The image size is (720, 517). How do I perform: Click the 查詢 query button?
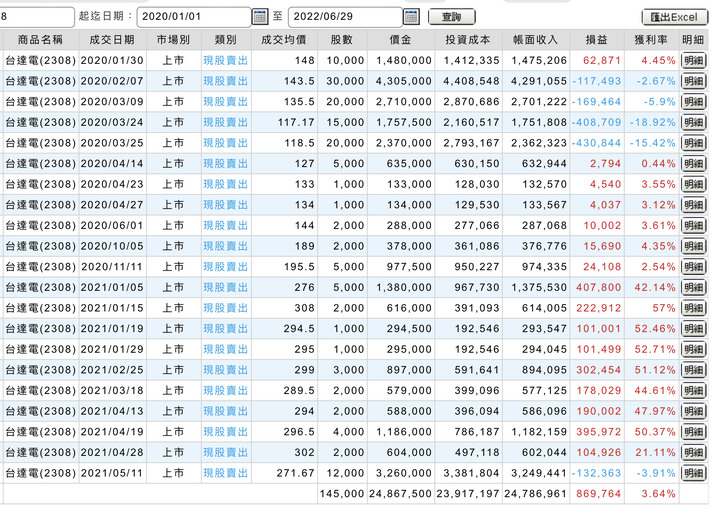click(x=451, y=17)
